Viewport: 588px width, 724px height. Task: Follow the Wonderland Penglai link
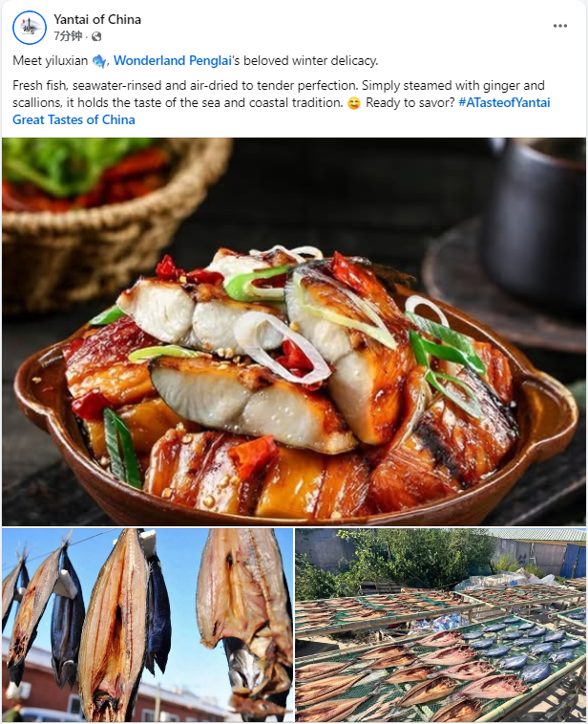click(x=172, y=60)
